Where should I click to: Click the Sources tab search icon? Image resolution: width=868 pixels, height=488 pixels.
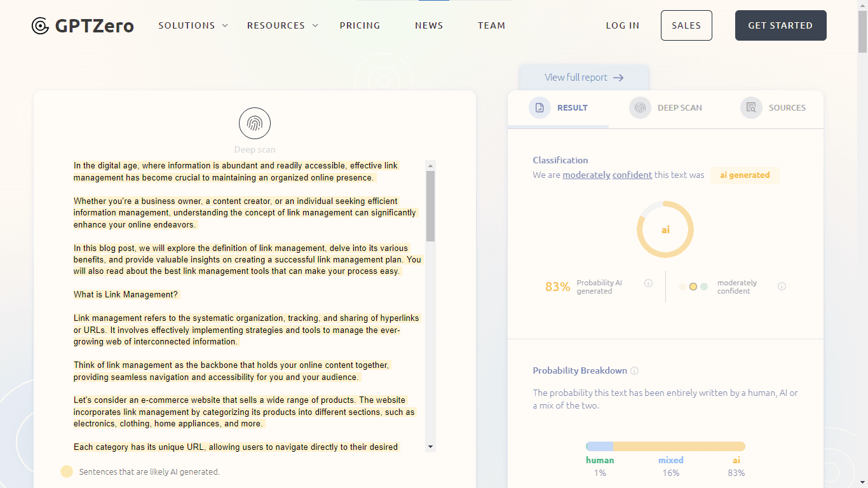coord(751,108)
